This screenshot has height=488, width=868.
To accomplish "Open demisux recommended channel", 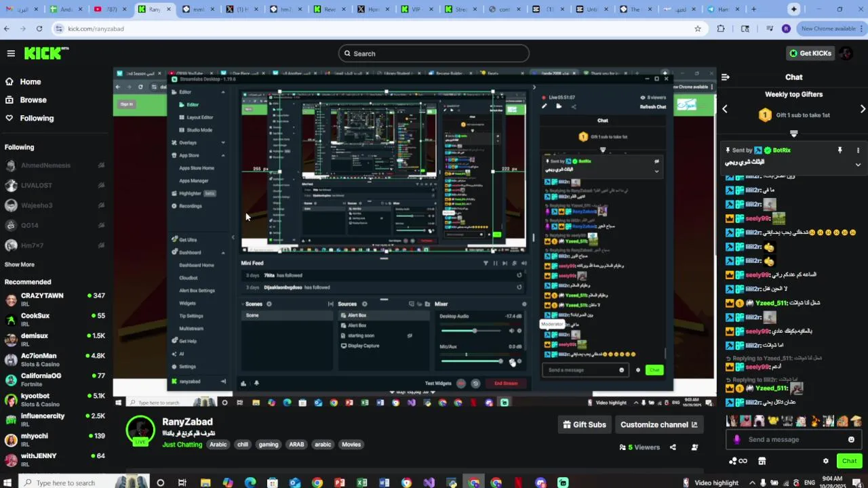I will [54, 340].
